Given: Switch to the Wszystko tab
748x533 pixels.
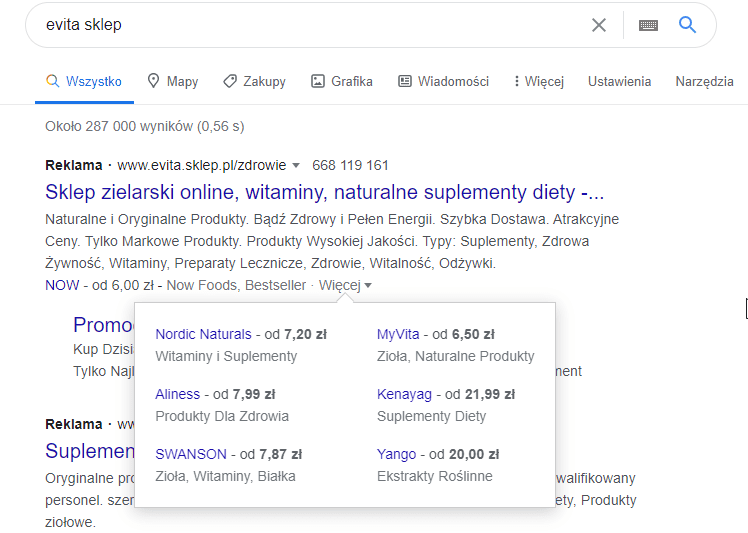Looking at the screenshot, I should point(84,82).
